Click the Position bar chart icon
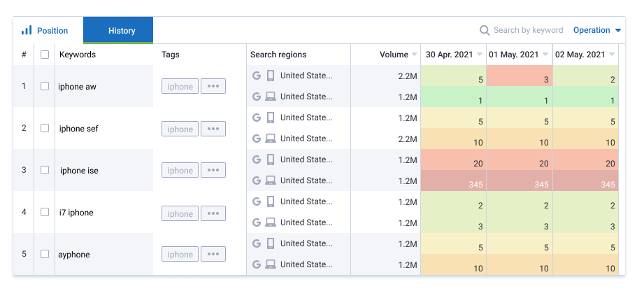The height and width of the screenshot is (291, 644). click(27, 31)
